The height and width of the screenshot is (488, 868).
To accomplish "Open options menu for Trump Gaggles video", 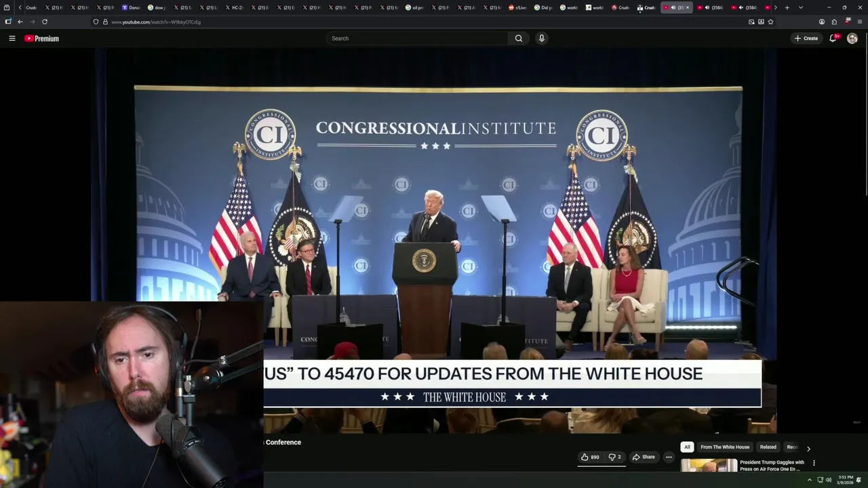I will point(814,464).
